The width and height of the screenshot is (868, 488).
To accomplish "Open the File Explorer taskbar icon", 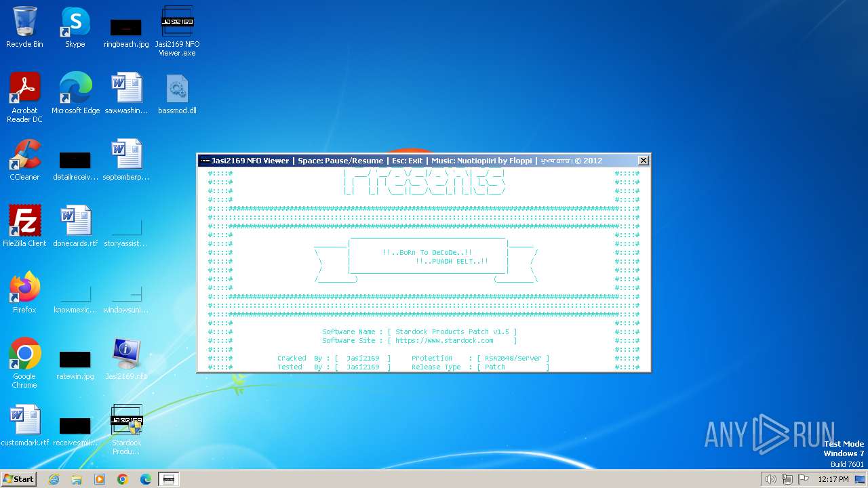I will pyautogui.click(x=77, y=479).
